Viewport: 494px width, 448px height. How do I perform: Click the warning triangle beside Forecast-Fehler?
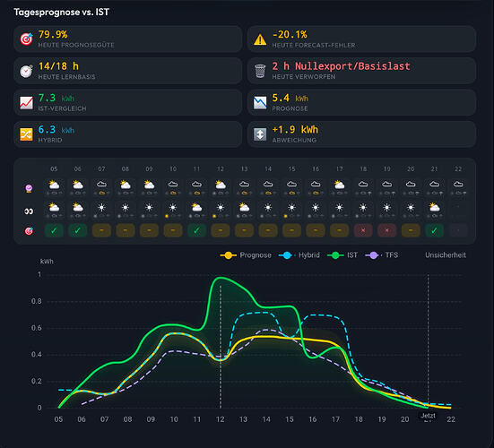(x=260, y=39)
